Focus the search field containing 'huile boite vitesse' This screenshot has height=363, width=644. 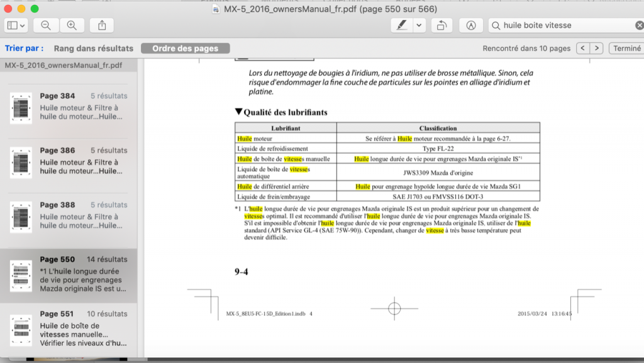coord(567,25)
